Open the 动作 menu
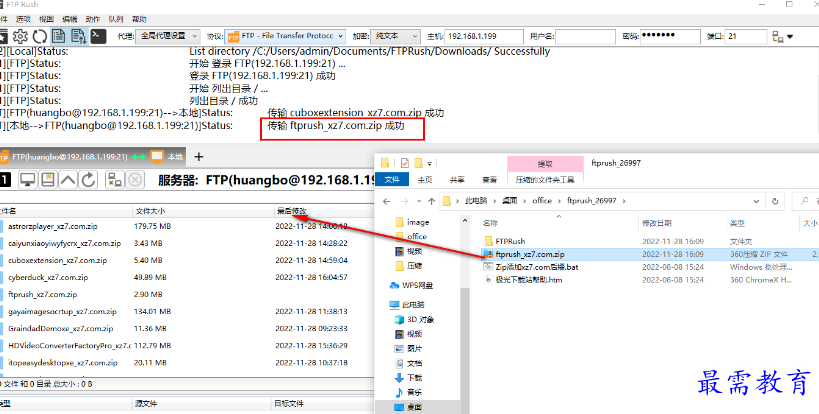 [92, 19]
